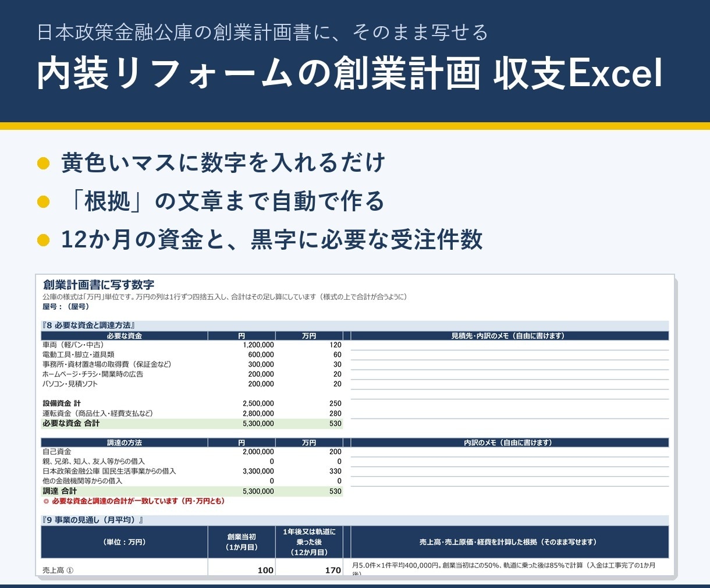Click the （単位：万円） header cell
710x588 pixels.
(125, 542)
